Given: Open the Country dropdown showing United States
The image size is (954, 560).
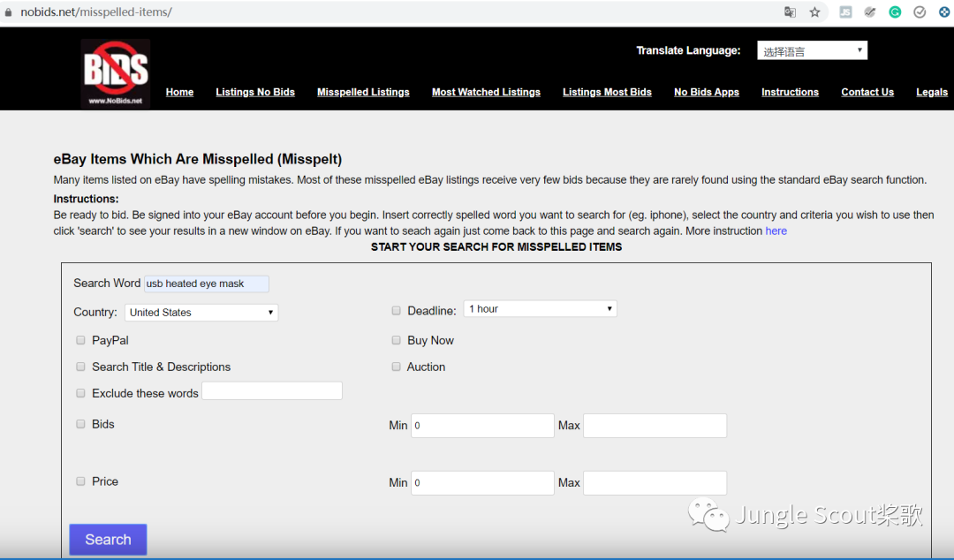Looking at the screenshot, I should tap(201, 313).
